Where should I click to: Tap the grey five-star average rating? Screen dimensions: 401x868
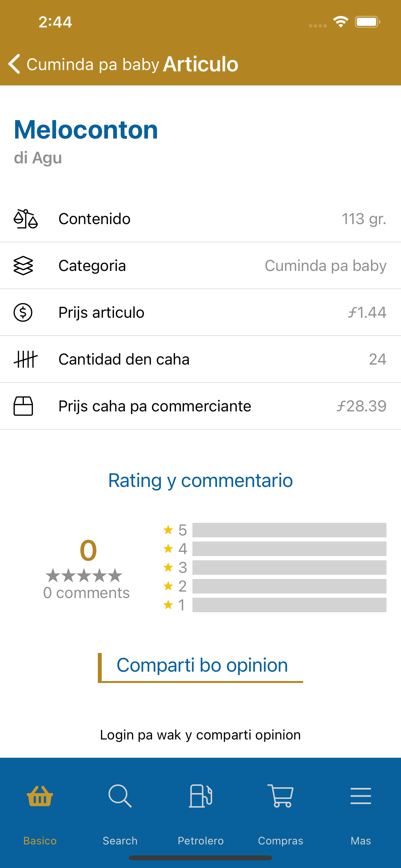coord(84,575)
